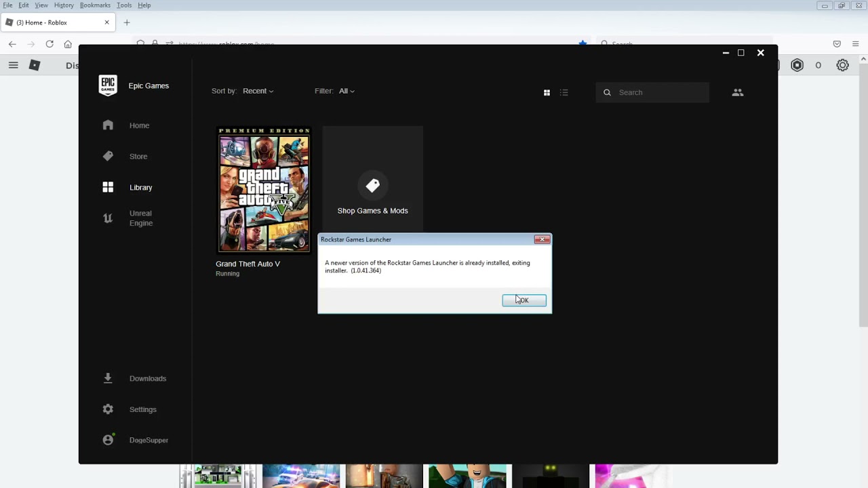This screenshot has width=868, height=488.
Task: Expand the Filter All dropdown
Action: pos(347,91)
